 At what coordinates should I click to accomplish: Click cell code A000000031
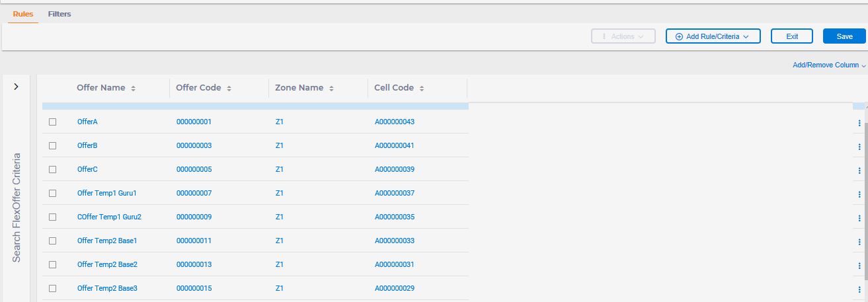[394, 264]
